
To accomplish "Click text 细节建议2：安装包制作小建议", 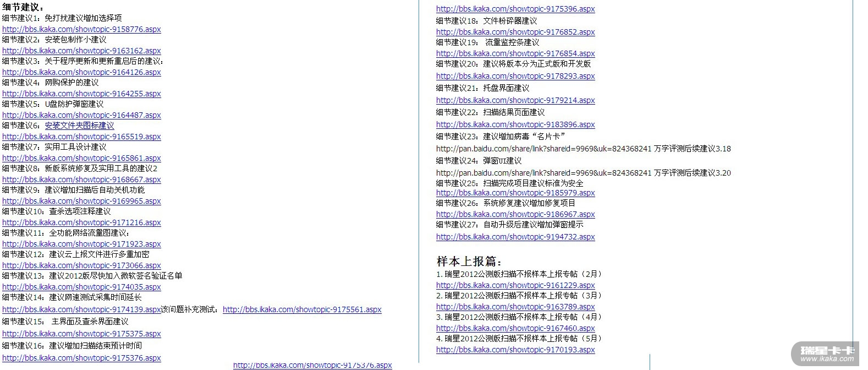I will (54, 40).
